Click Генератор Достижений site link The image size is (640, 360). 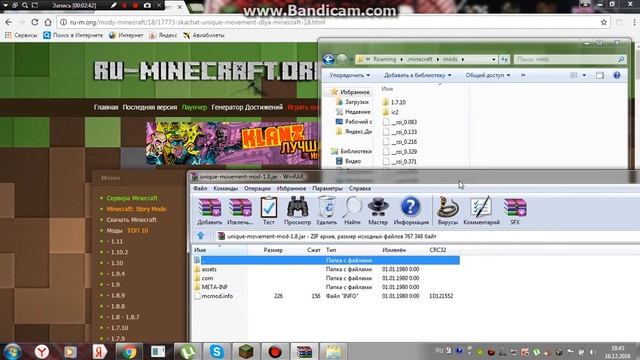(247, 107)
